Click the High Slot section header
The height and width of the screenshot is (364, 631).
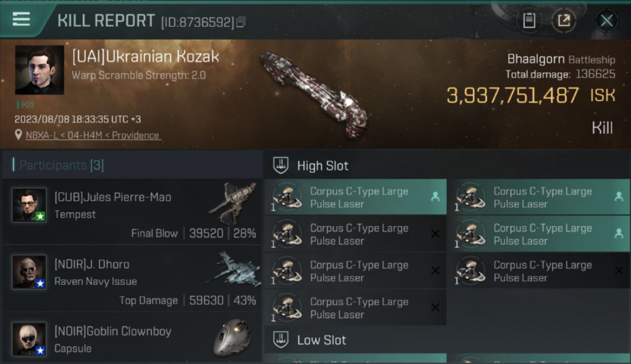pos(322,165)
